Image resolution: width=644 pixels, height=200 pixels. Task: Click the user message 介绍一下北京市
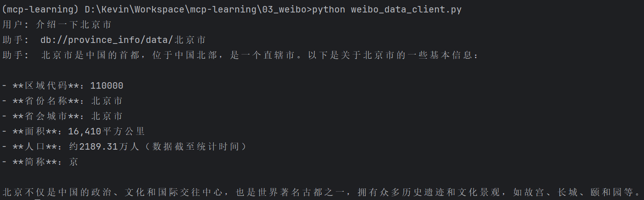(x=74, y=25)
